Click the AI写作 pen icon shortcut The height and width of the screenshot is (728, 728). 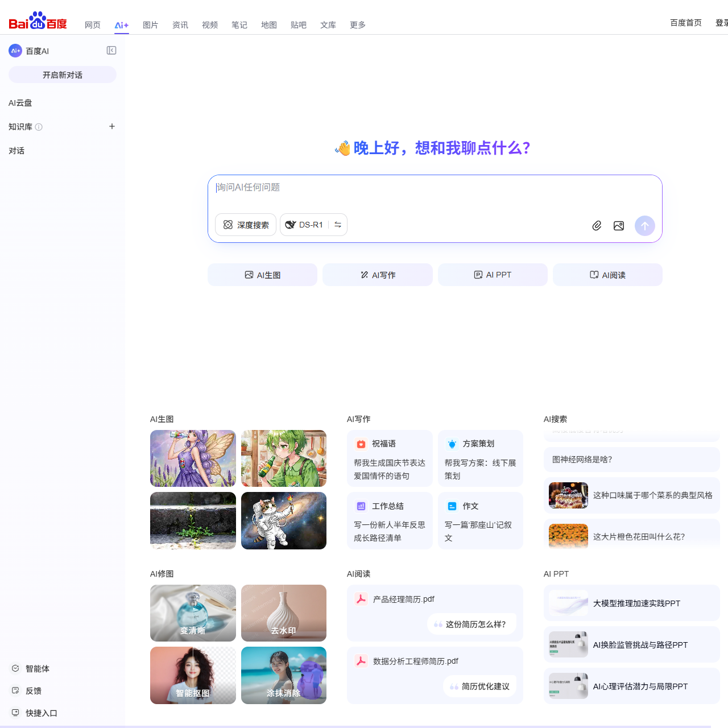(x=364, y=274)
